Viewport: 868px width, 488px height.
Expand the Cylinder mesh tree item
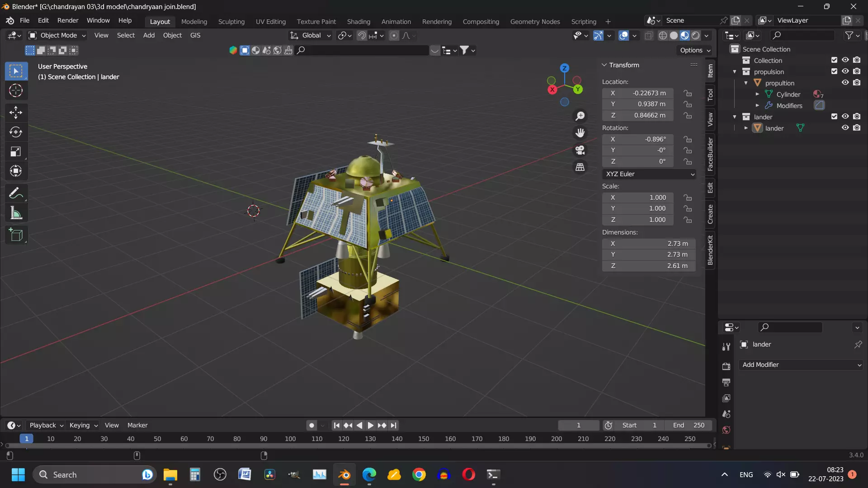757,94
